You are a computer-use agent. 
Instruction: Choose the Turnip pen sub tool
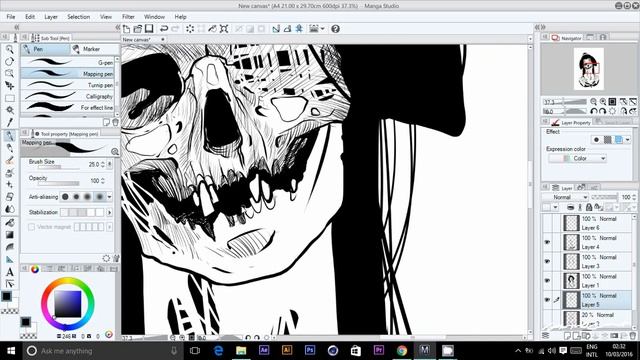[67, 85]
